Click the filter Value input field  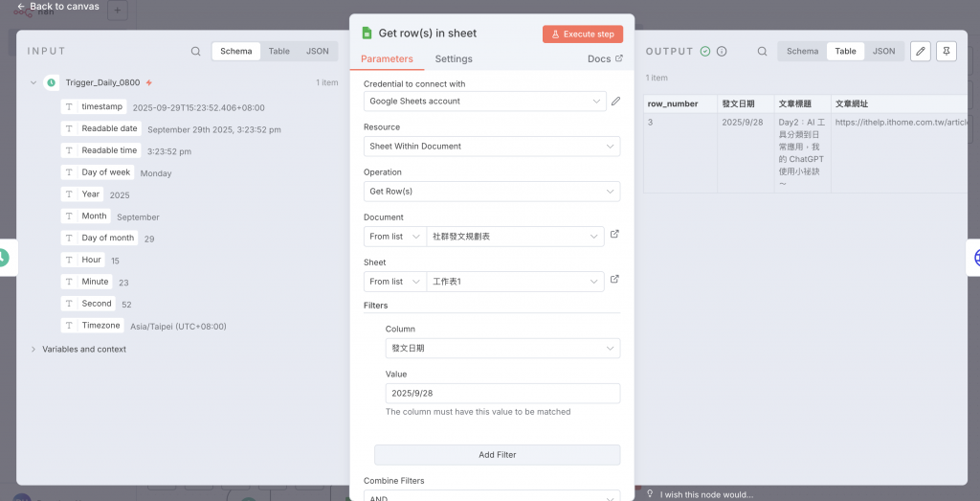point(502,394)
